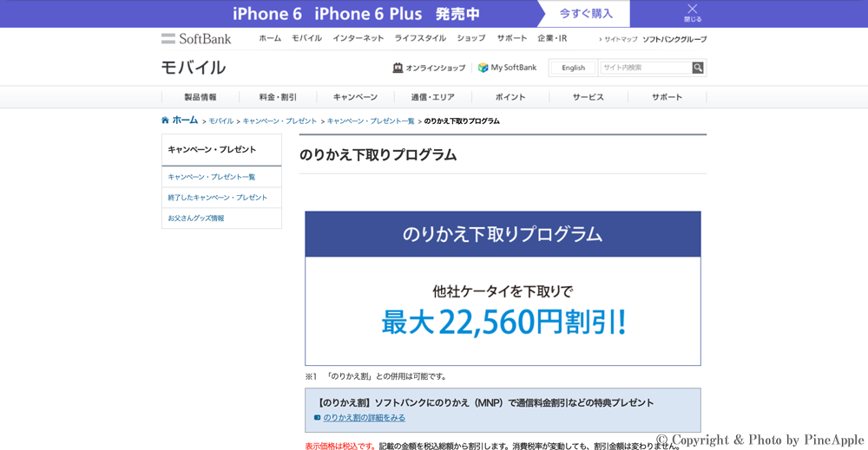868x450 pixels.
Task: Select ライフスタイル in top menu
Action: coord(420,38)
